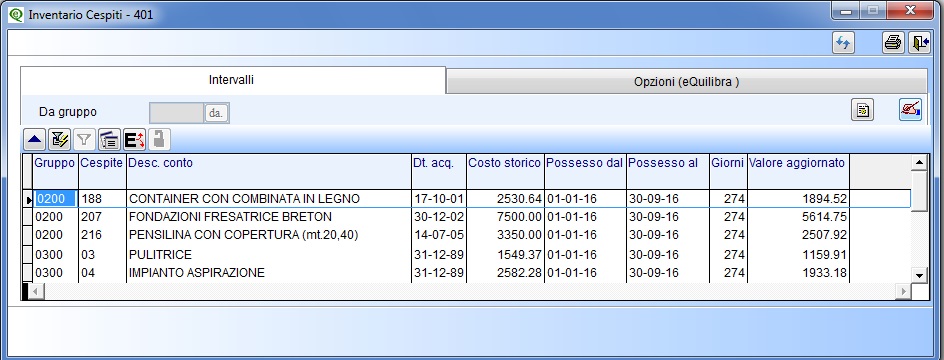This screenshot has height=360, width=944.
Task: Click the Possesso dal column header
Action: (x=585, y=171)
